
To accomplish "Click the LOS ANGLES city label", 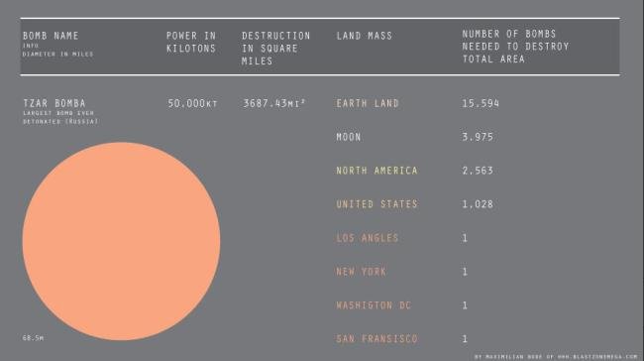I will click(x=368, y=238).
